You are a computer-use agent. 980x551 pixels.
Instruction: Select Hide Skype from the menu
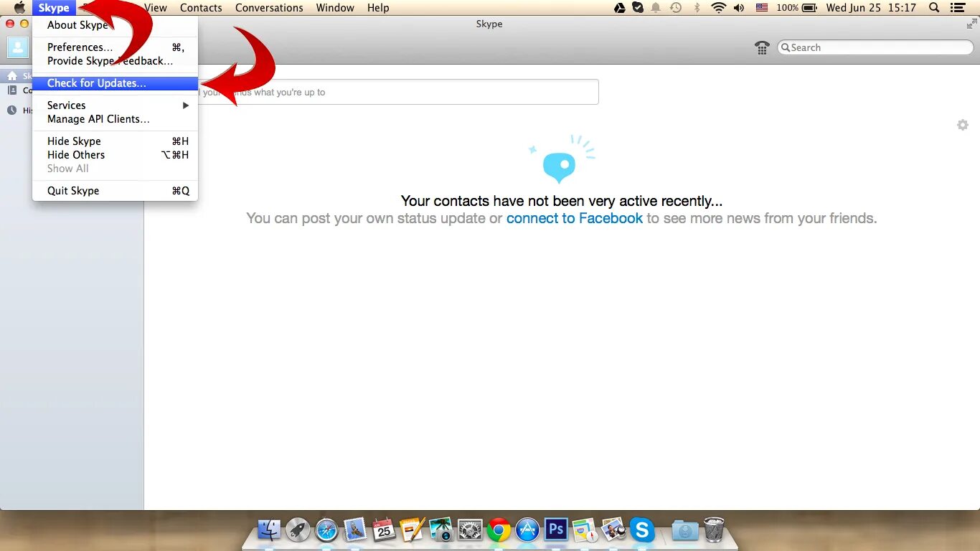point(115,141)
